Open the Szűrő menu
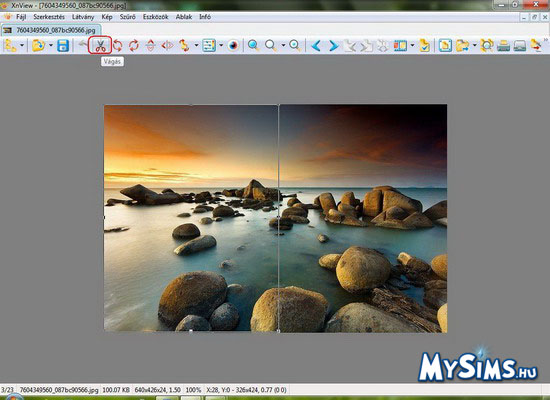 point(128,17)
